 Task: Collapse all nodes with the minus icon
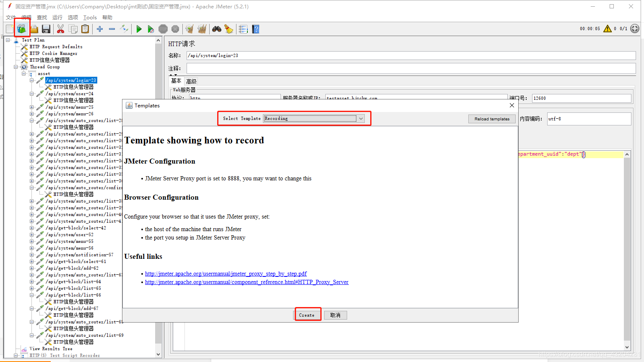112,29
